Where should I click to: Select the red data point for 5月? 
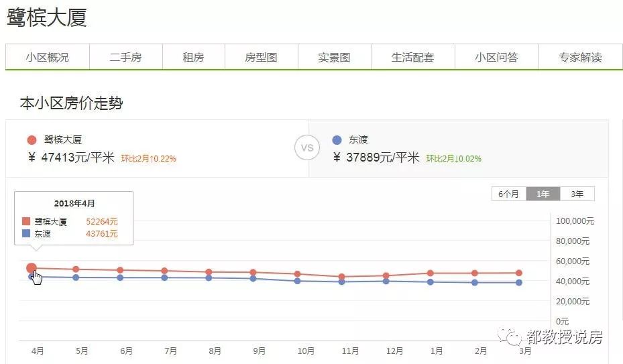point(76,269)
